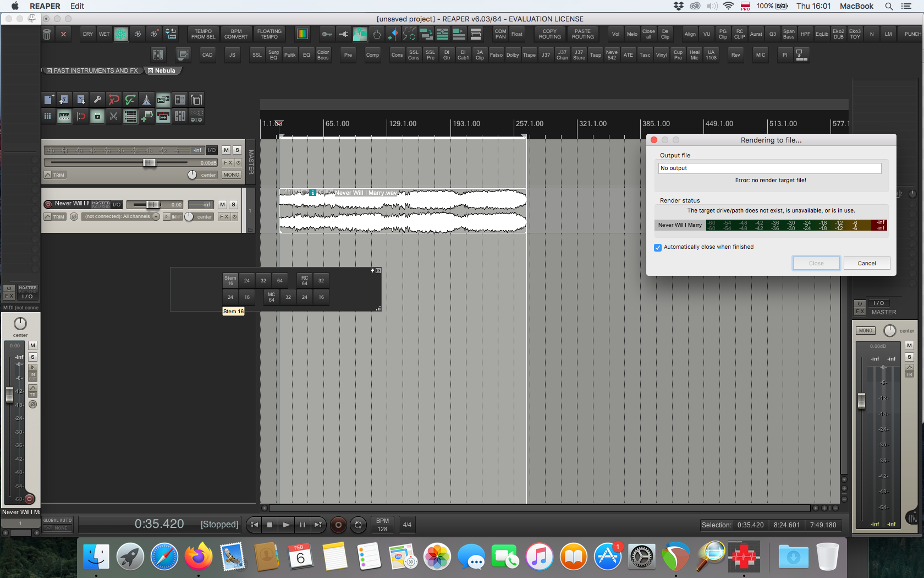924x578 pixels.
Task: Click the master track volume fader handle
Action: (149, 162)
